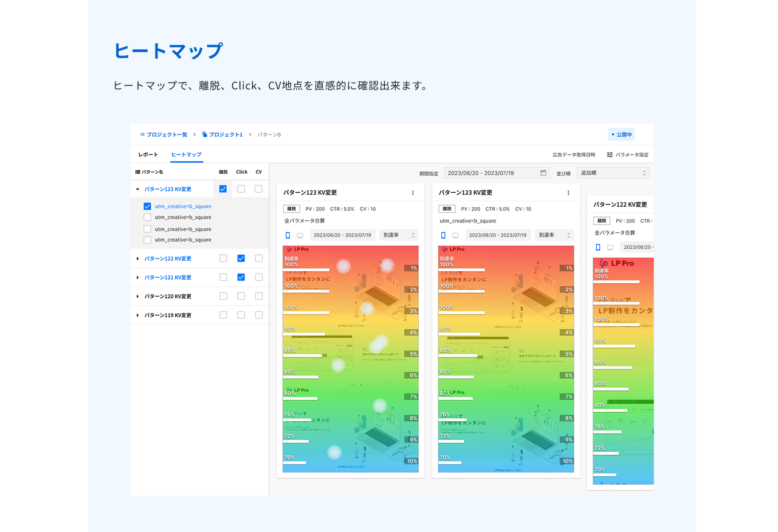Click 離脱 badge on パターン122 card

point(602,221)
